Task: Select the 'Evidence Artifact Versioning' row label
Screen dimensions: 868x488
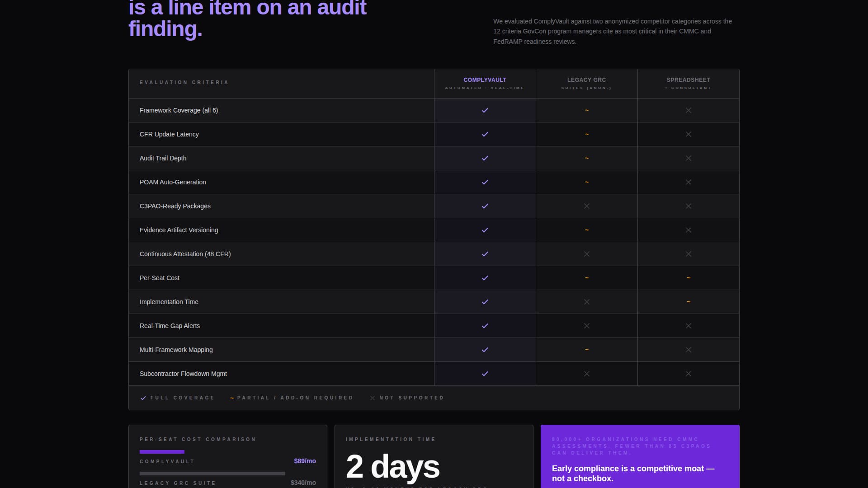Action: 179,230
